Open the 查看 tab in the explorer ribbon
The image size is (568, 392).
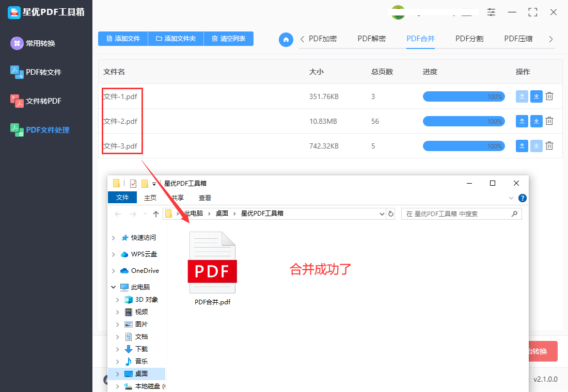[205, 198]
